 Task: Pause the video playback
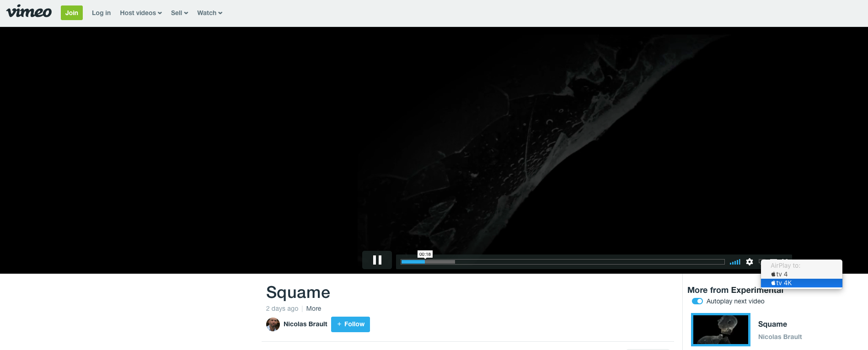click(x=377, y=260)
